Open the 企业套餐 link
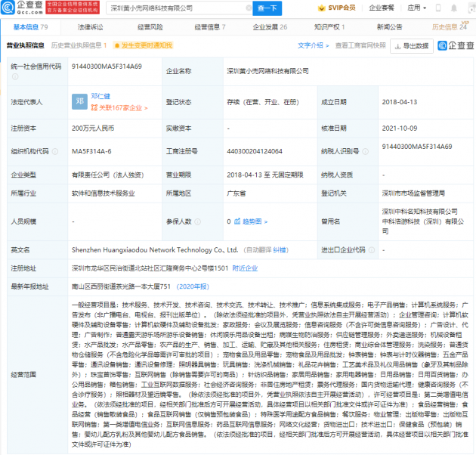This screenshot has height=455, width=476. tap(382, 8)
